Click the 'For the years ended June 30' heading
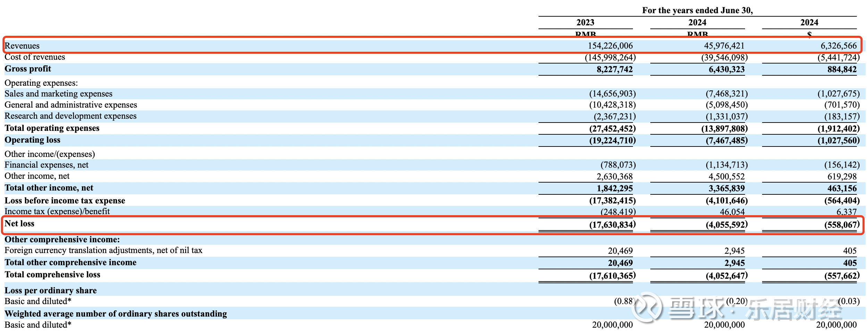 pos(698,10)
